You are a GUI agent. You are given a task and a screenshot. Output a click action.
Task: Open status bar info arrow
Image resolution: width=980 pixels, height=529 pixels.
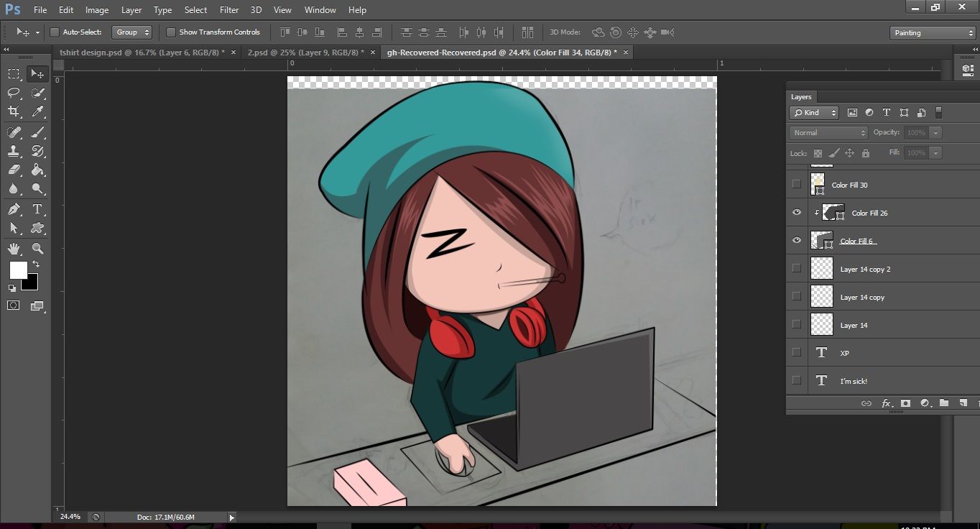tap(231, 517)
